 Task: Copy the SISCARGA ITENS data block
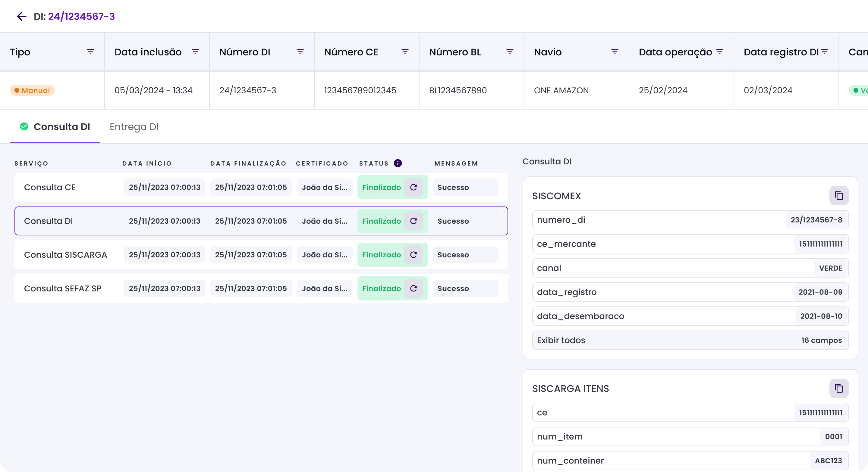(x=839, y=388)
